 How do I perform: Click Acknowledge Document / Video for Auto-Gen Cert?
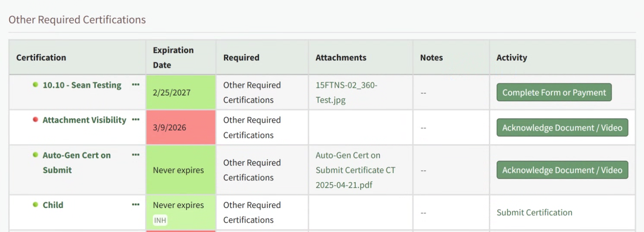click(x=562, y=170)
